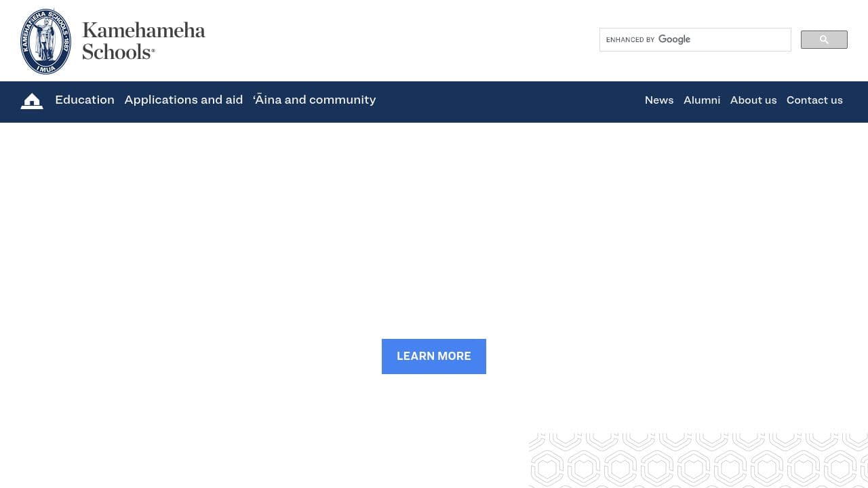Open the Contact us link
The image size is (868, 488).
[x=814, y=100]
